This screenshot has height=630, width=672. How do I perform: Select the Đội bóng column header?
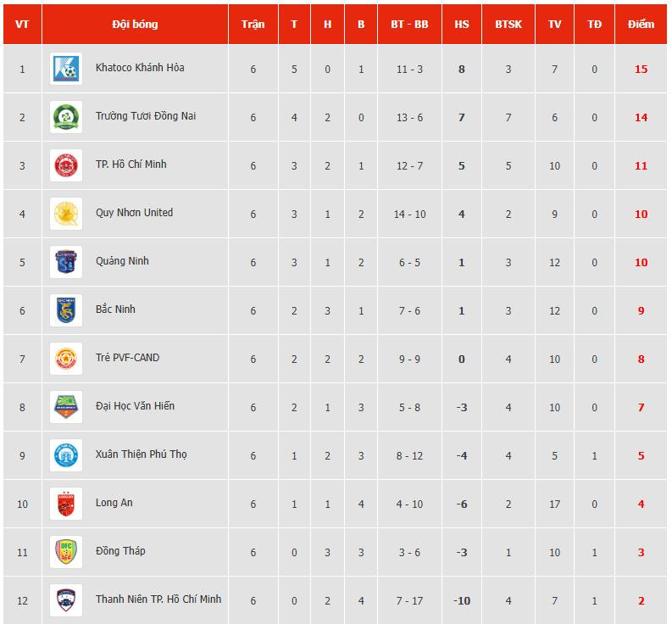135,24
